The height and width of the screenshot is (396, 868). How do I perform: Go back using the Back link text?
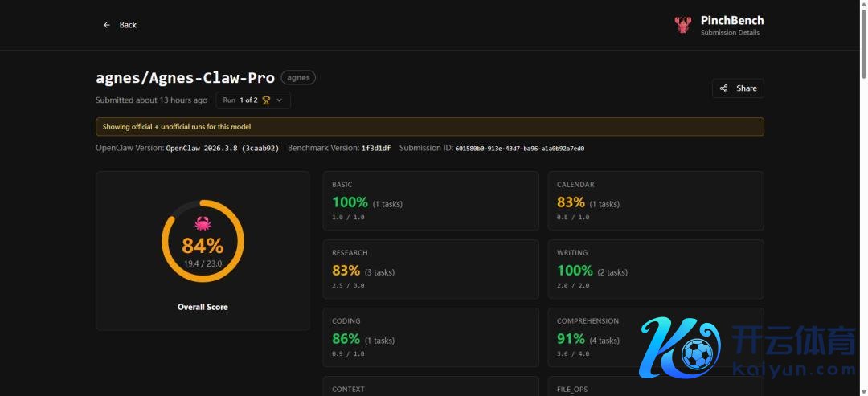(128, 25)
